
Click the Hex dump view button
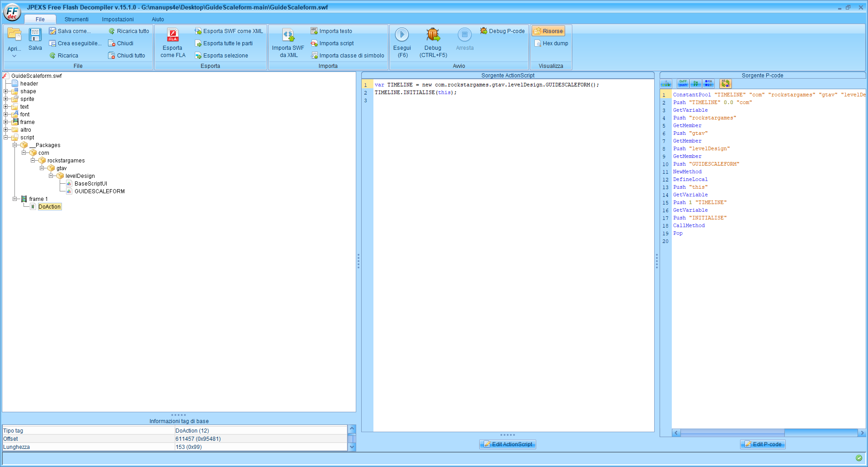(551, 43)
